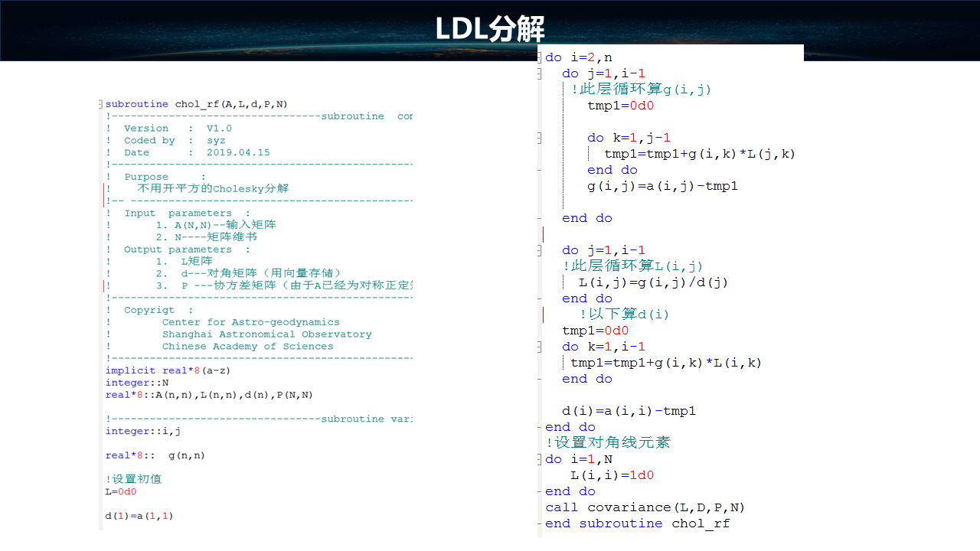Click the 'integer::i,j' declaration line

(x=143, y=432)
